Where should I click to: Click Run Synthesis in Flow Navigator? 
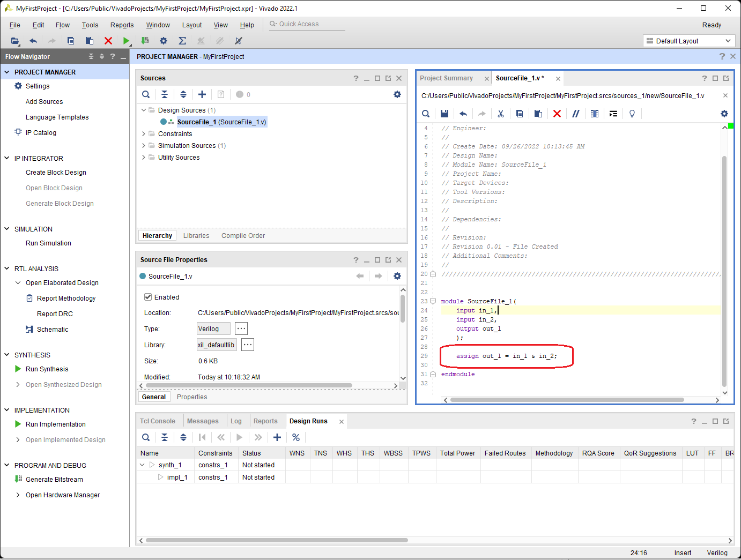pos(47,369)
